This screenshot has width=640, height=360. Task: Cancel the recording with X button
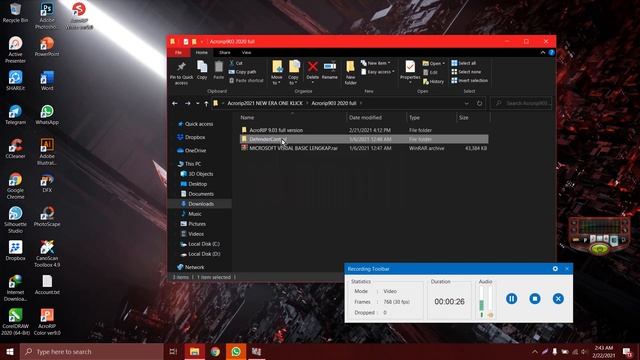point(558,299)
